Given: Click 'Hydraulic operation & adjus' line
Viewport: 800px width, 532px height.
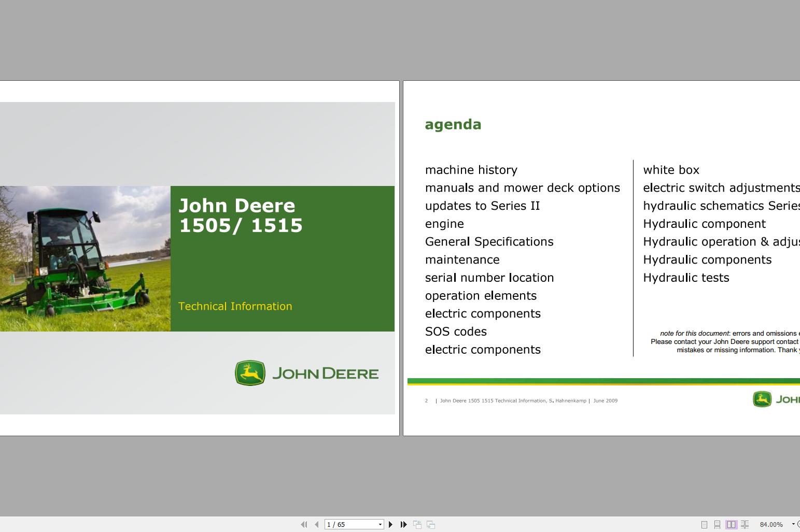Looking at the screenshot, I should (x=721, y=242).
